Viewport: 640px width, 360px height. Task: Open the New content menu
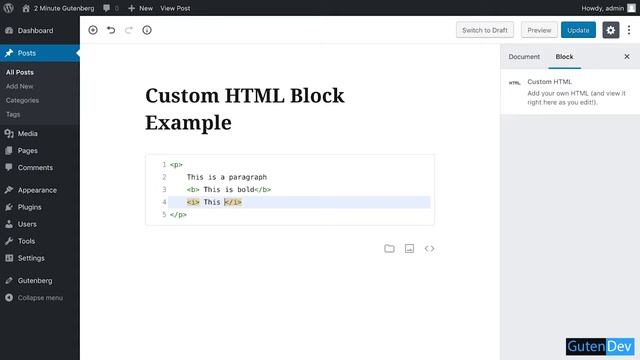click(140, 8)
